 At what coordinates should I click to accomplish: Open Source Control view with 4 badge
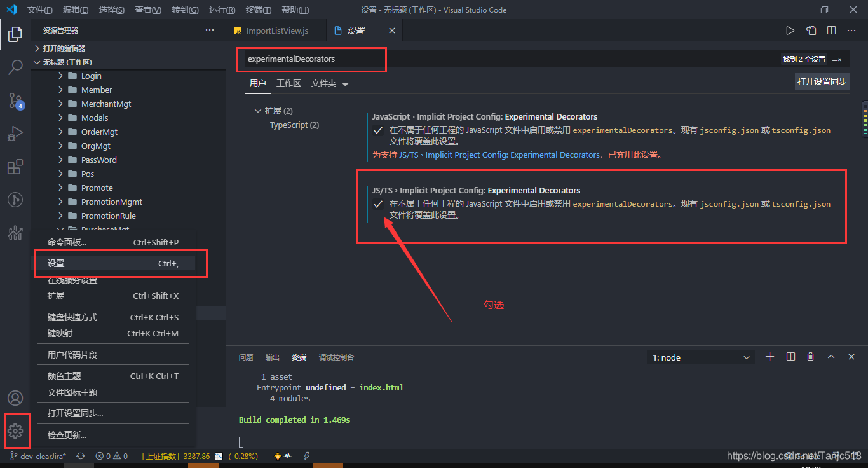[15, 101]
